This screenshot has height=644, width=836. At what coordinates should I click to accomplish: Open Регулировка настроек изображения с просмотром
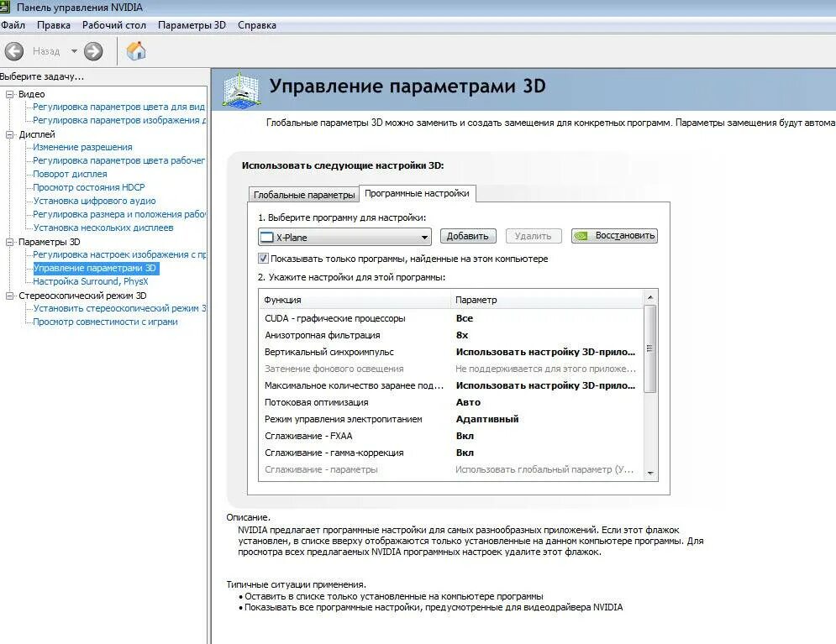pyautogui.click(x=119, y=254)
